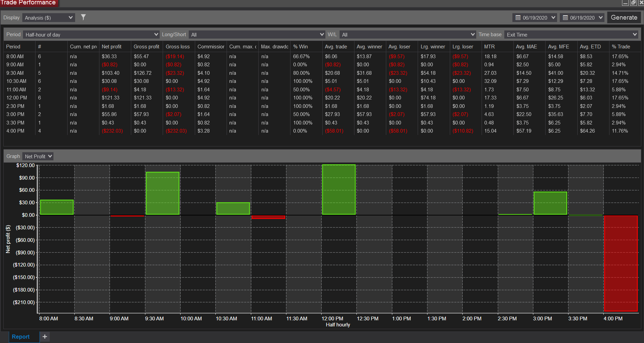Viewport: 644px width, 343px height.
Task: Click the ($232.03) net profit cell
Action: tap(112, 131)
